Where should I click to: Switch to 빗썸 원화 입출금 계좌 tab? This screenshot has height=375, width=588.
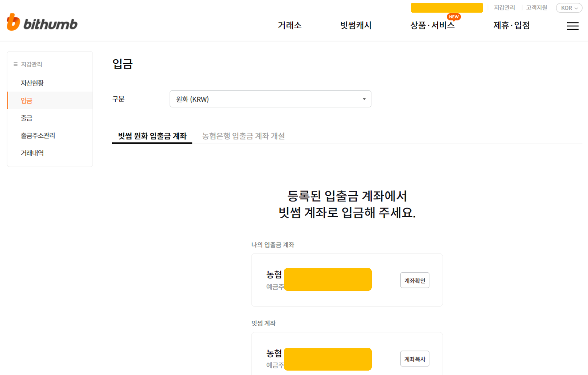click(x=152, y=136)
